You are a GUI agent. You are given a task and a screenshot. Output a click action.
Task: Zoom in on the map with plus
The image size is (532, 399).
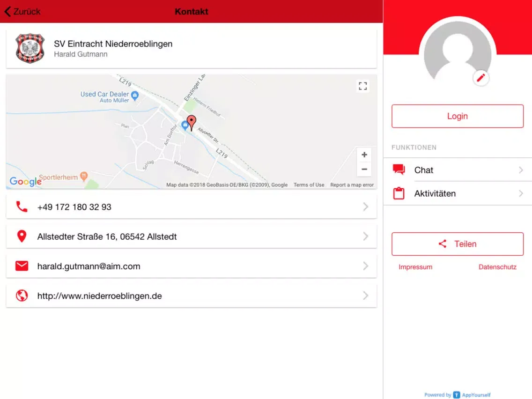pos(364,155)
